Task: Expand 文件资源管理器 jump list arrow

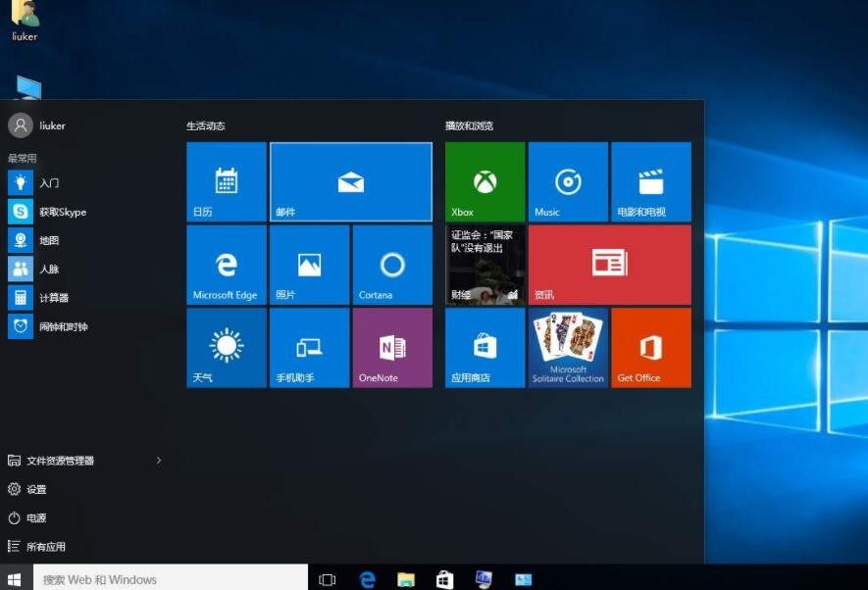Action: (159, 461)
